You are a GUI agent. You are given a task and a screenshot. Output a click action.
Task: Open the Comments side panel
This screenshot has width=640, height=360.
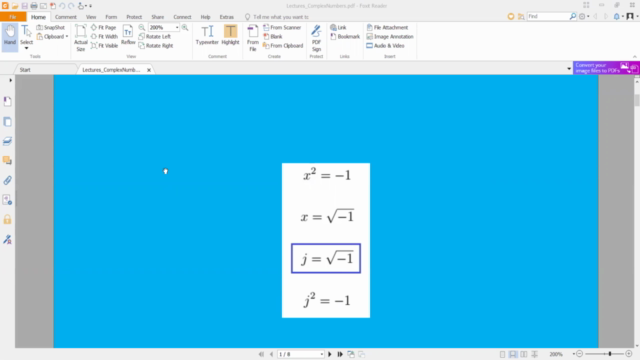pos(7,160)
